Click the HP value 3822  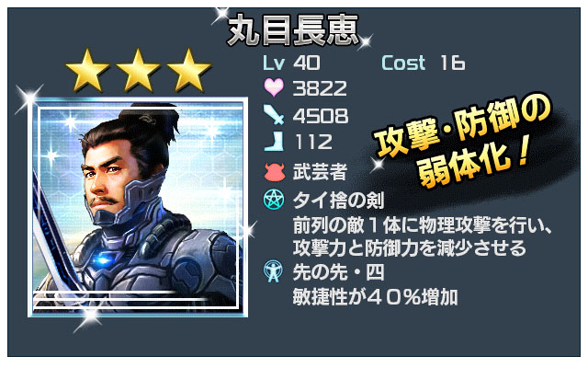pos(320,88)
